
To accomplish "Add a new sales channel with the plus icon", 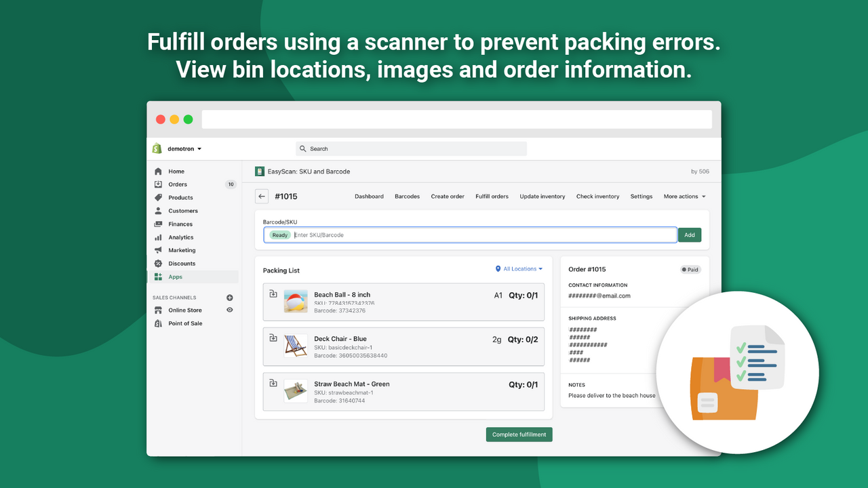I will (x=229, y=297).
